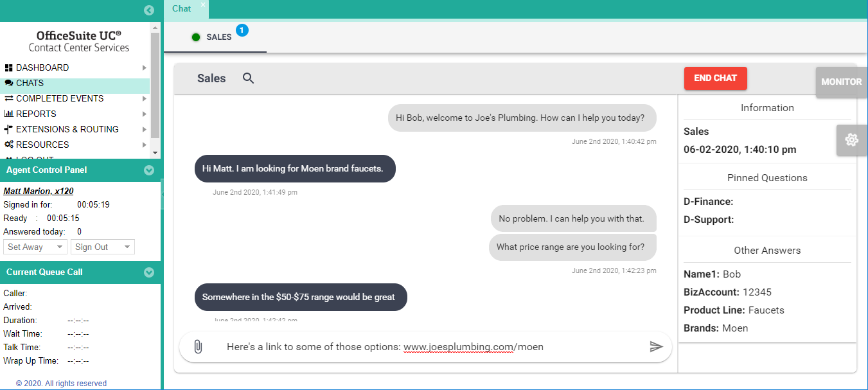Open the Set Away dropdown
The height and width of the screenshot is (390, 868).
coord(35,247)
